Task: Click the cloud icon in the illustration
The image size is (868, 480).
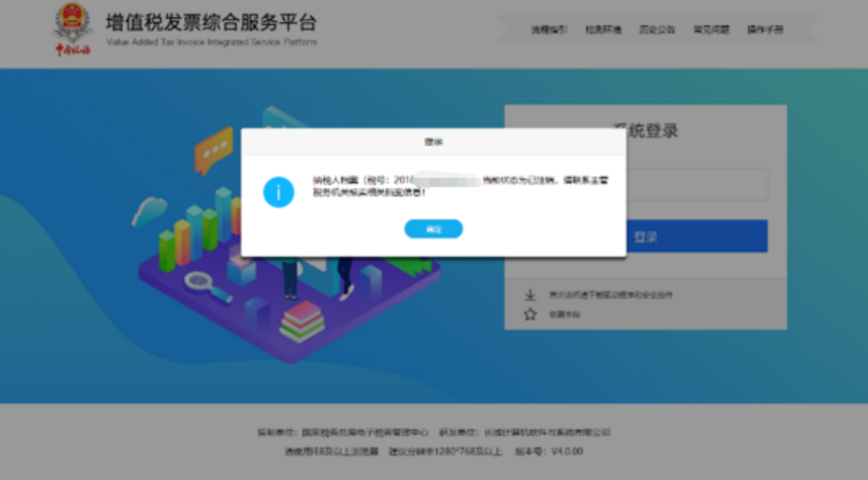Action: pos(149,211)
